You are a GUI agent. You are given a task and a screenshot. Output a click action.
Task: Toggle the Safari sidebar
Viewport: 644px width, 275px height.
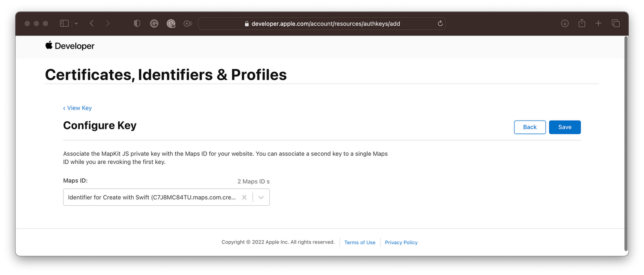pyautogui.click(x=64, y=23)
